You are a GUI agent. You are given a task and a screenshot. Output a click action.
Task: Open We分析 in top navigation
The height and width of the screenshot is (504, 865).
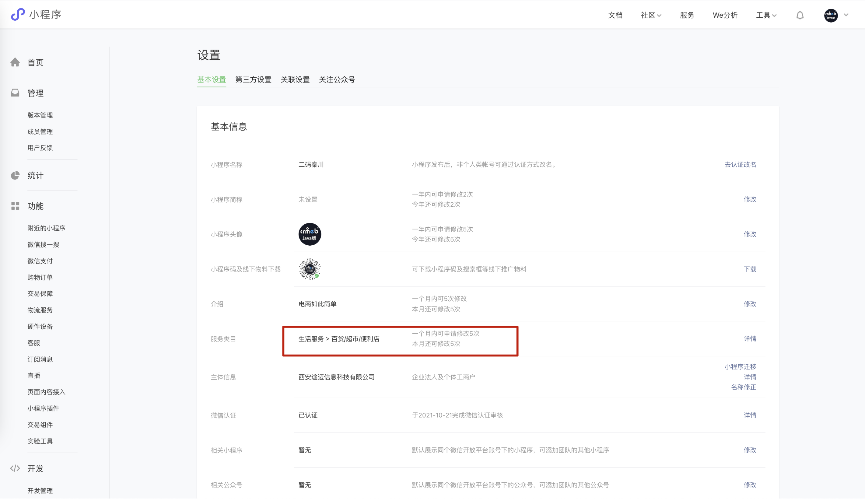725,15
